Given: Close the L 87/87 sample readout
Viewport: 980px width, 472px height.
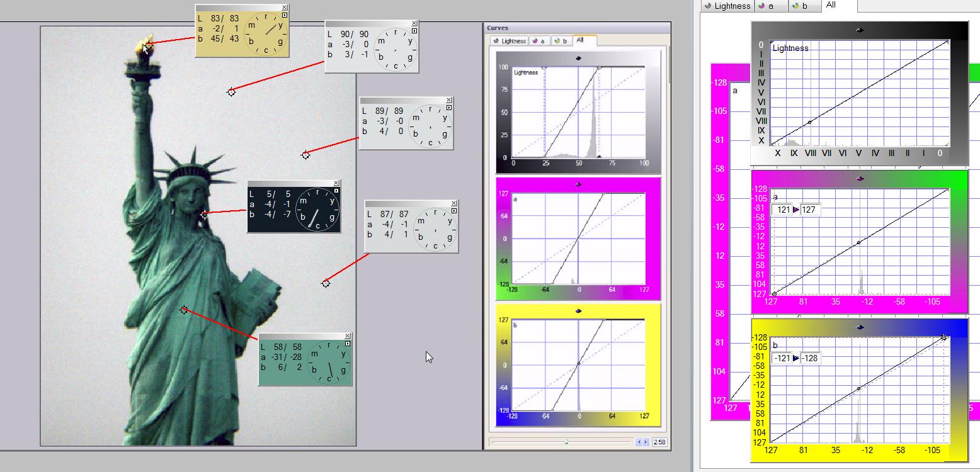Looking at the screenshot, I should coord(454,203).
